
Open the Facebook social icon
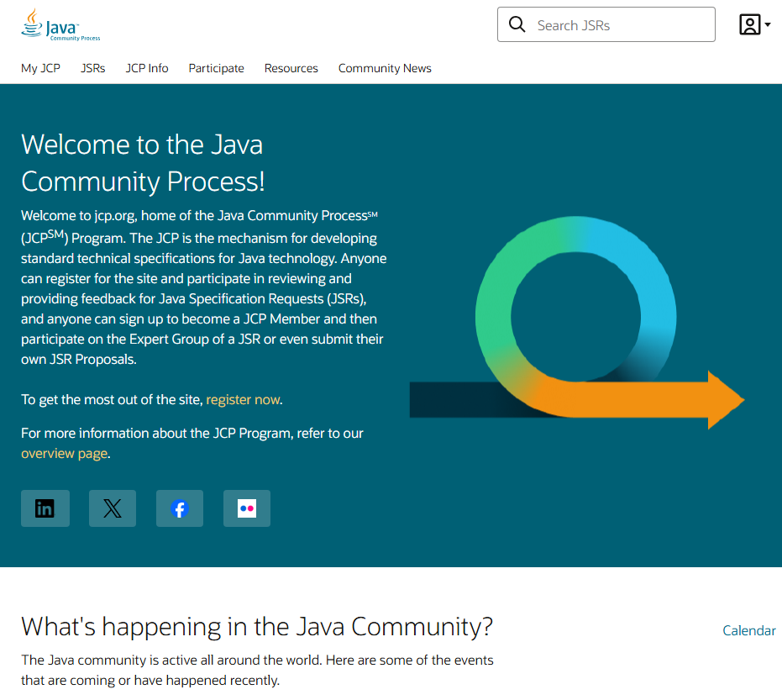(180, 508)
